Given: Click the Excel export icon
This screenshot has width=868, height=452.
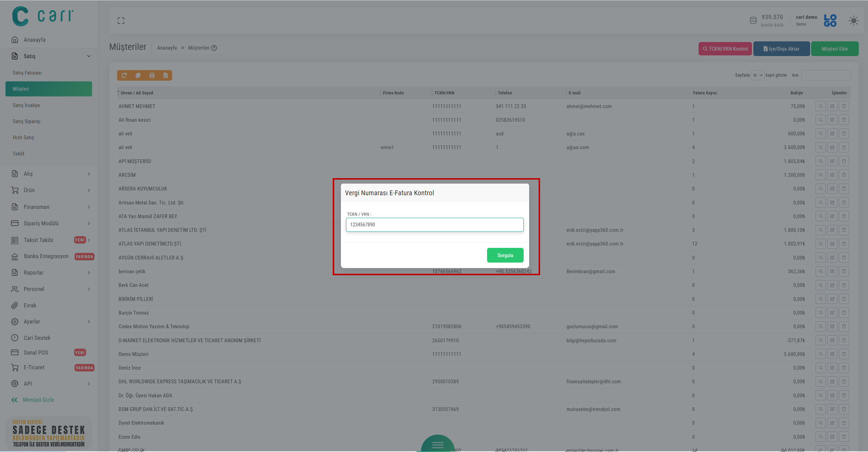Looking at the screenshot, I should [166, 75].
